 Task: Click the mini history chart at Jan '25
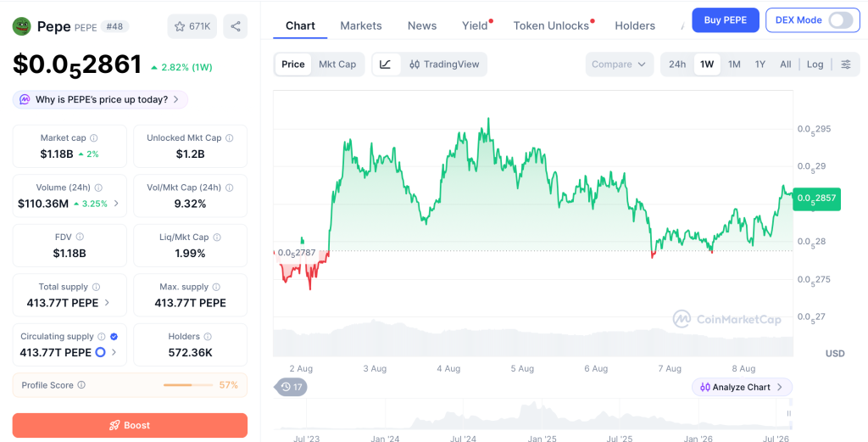(x=542, y=416)
